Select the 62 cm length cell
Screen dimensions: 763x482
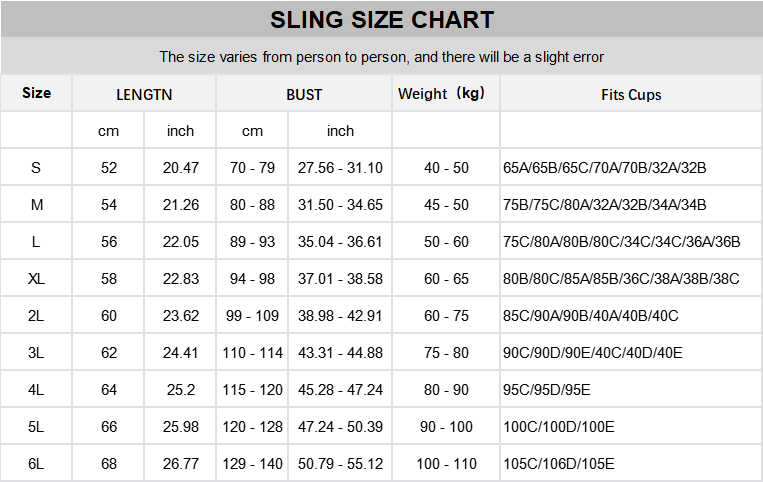108,353
